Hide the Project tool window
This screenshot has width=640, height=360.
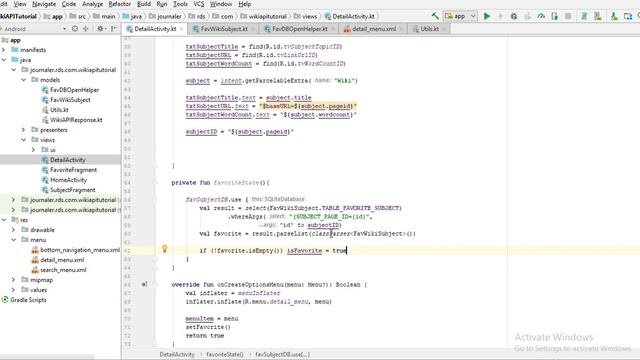click(114, 29)
